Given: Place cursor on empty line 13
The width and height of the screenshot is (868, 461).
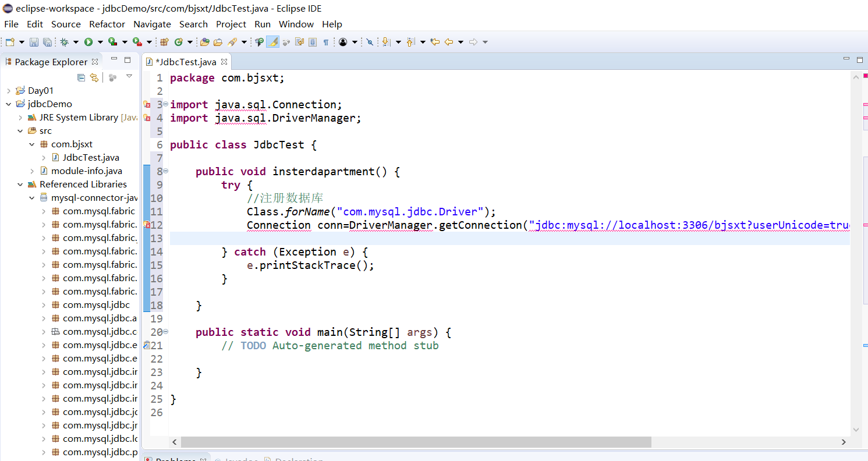Looking at the screenshot, I should [509, 238].
